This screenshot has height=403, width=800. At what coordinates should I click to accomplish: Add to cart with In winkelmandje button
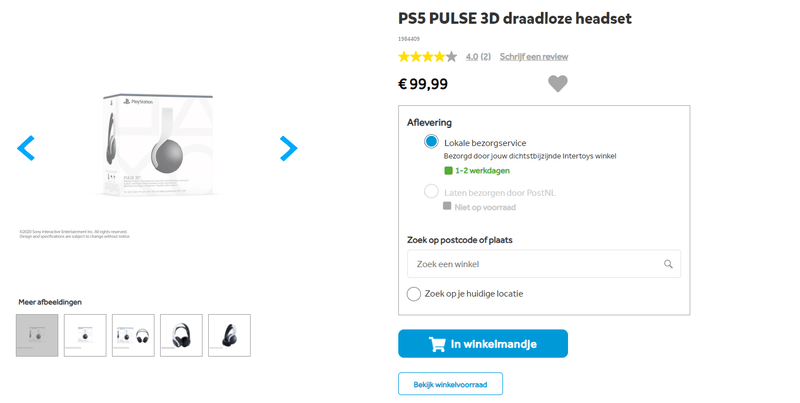click(x=482, y=344)
